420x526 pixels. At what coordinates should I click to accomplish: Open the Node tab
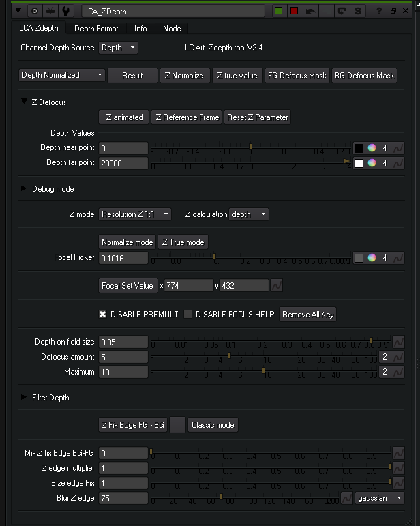tap(172, 29)
